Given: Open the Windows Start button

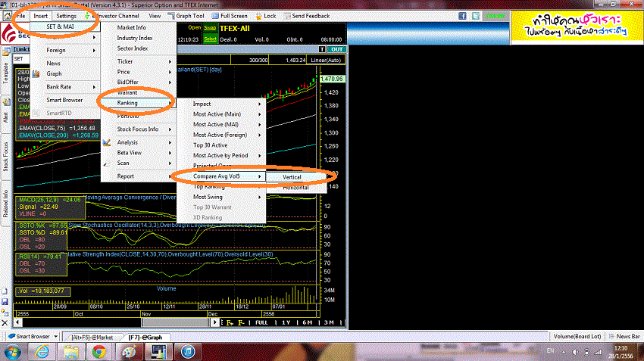Looking at the screenshot, I should (12, 352).
